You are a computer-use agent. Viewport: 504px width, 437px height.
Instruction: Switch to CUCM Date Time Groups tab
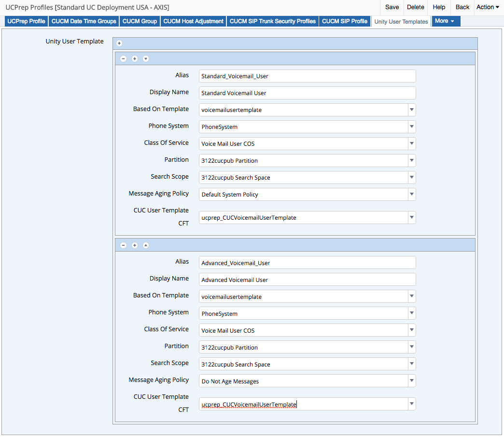tap(84, 21)
